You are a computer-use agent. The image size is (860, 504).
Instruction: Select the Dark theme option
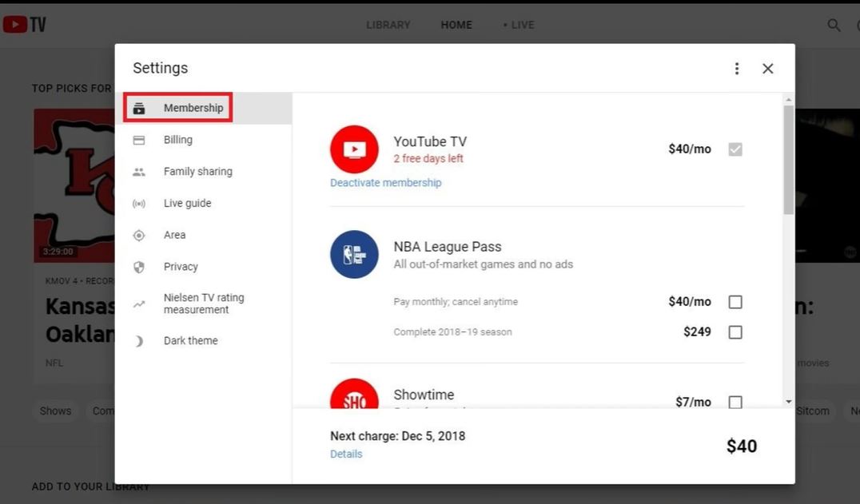point(204,341)
